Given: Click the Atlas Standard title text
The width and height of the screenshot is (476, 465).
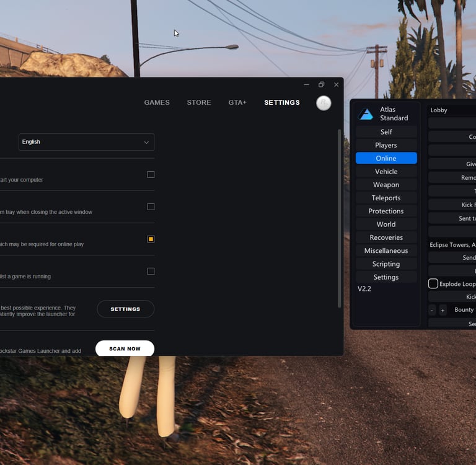Looking at the screenshot, I should (x=394, y=113).
